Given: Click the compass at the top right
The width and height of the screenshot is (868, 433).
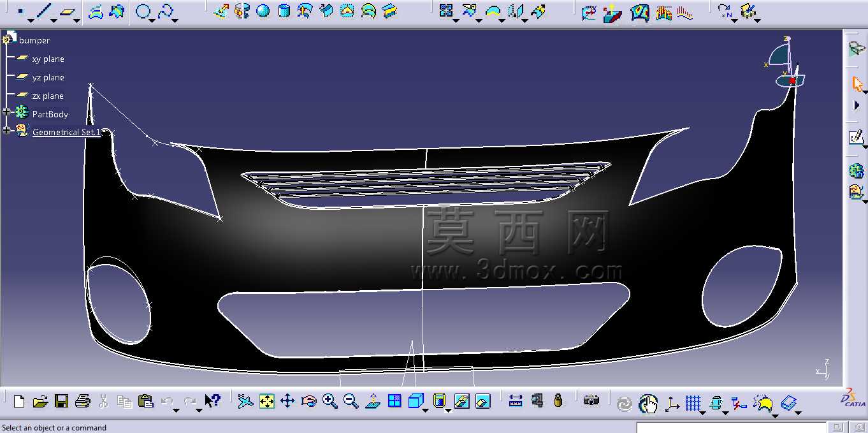Looking at the screenshot, I should [x=786, y=62].
